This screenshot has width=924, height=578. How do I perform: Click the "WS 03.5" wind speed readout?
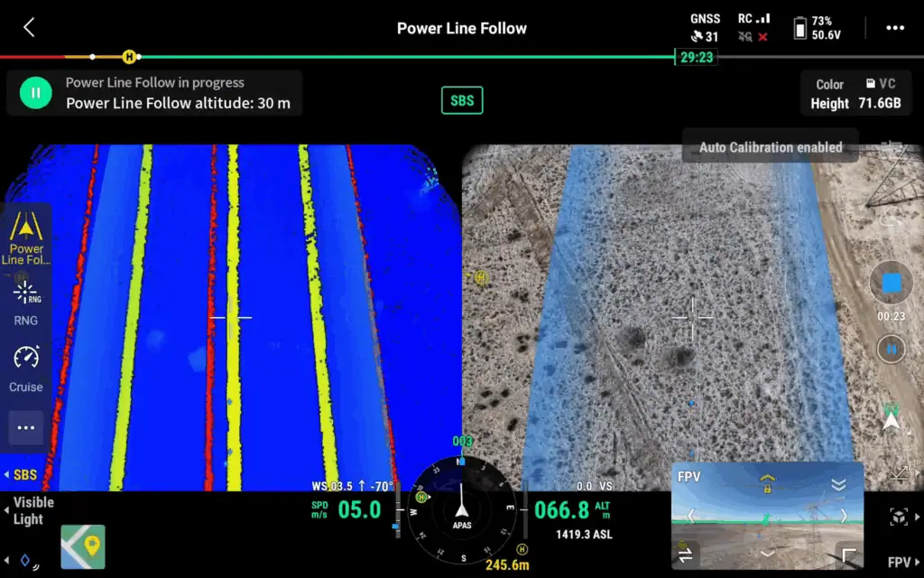point(333,486)
